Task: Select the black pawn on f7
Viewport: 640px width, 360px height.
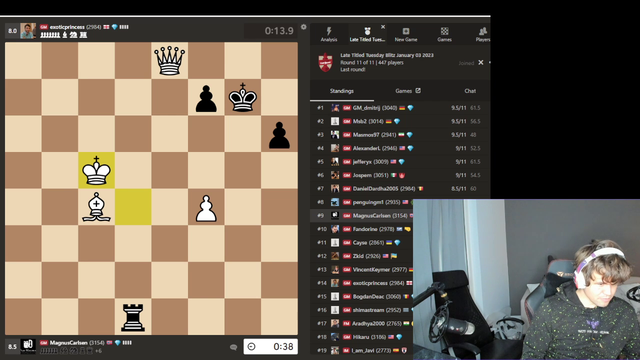Action: pyautogui.click(x=206, y=98)
